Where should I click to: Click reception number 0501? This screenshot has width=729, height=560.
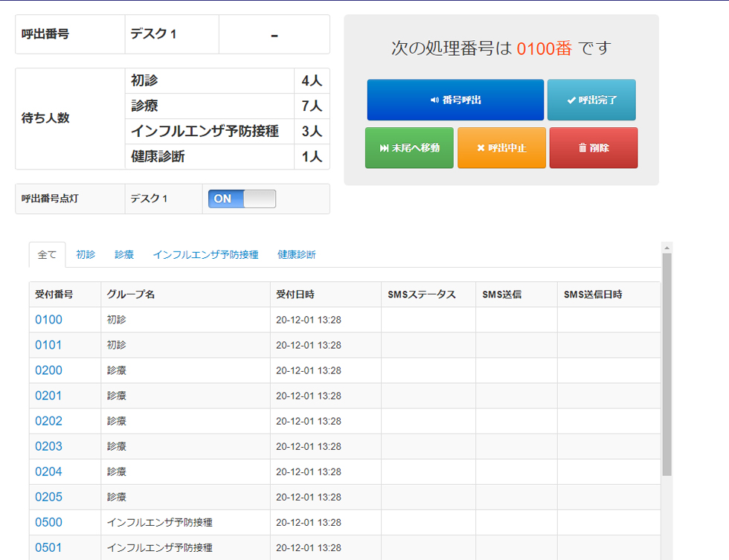click(x=48, y=547)
